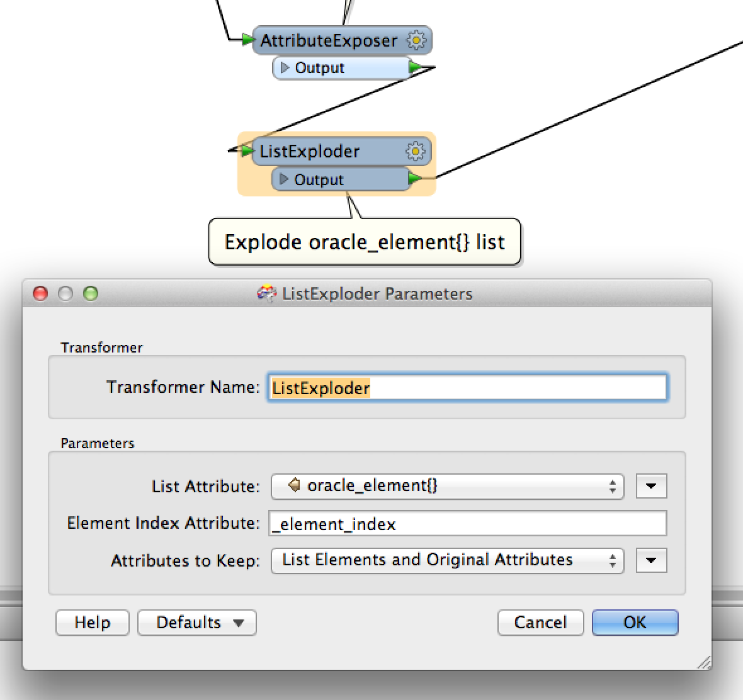Image resolution: width=743 pixels, height=700 pixels.
Task: Click the dialog resize grip corner
Action: [704, 662]
